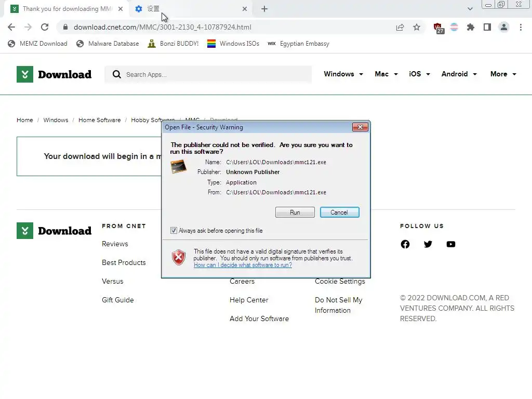The width and height of the screenshot is (532, 399).
Task: Open the Best Products footer link
Action: (124, 262)
